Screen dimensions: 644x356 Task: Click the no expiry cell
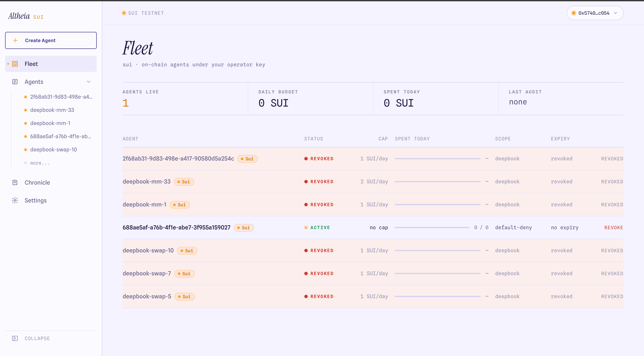coord(565,227)
